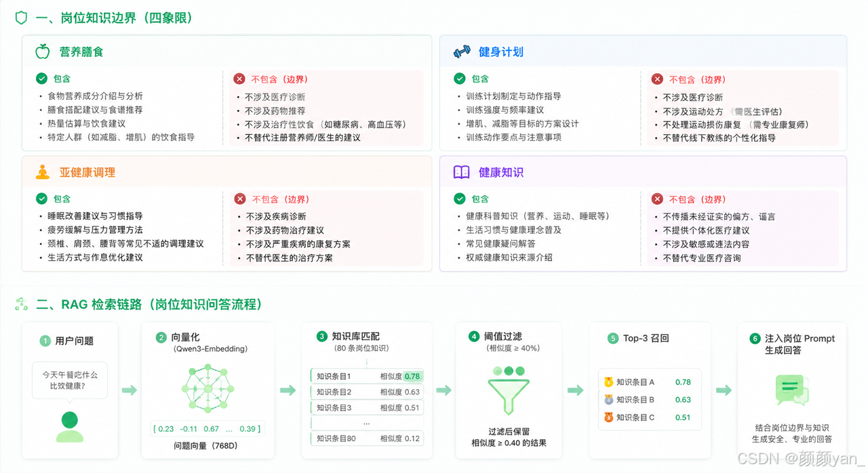Click the line 不替代专业医疗咨询

(x=702, y=258)
